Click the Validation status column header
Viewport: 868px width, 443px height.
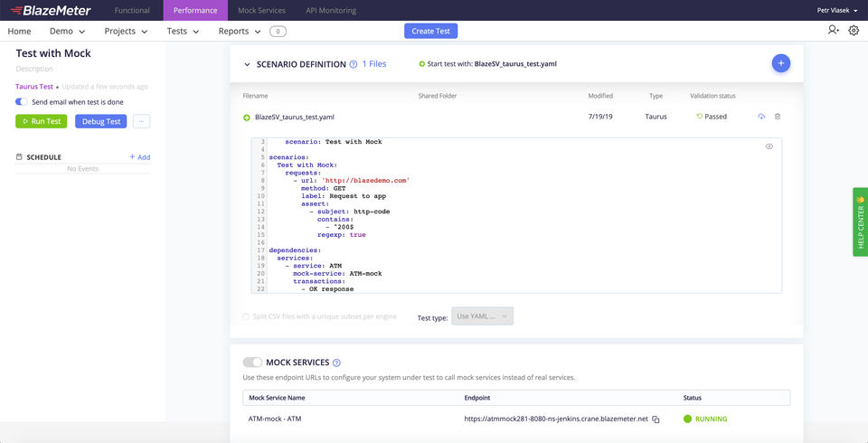(713, 96)
